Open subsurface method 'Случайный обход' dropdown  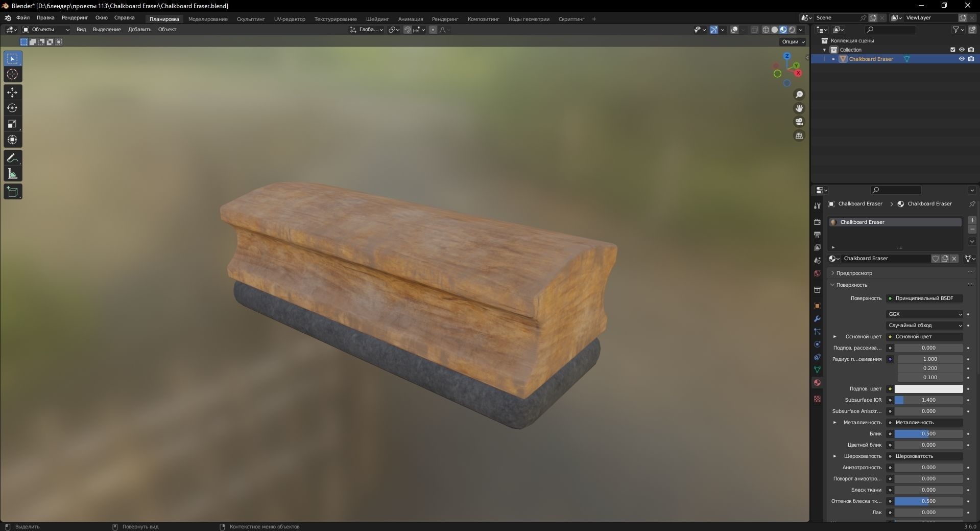click(924, 326)
